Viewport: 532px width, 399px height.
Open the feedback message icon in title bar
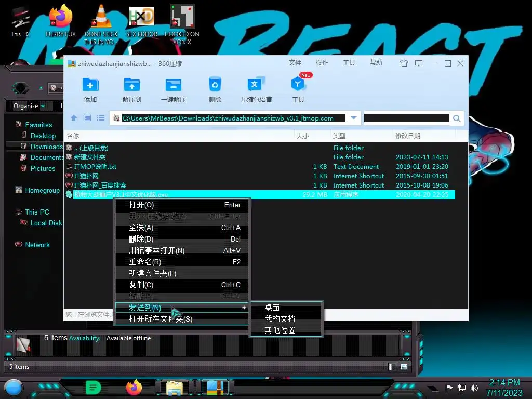tap(419, 63)
